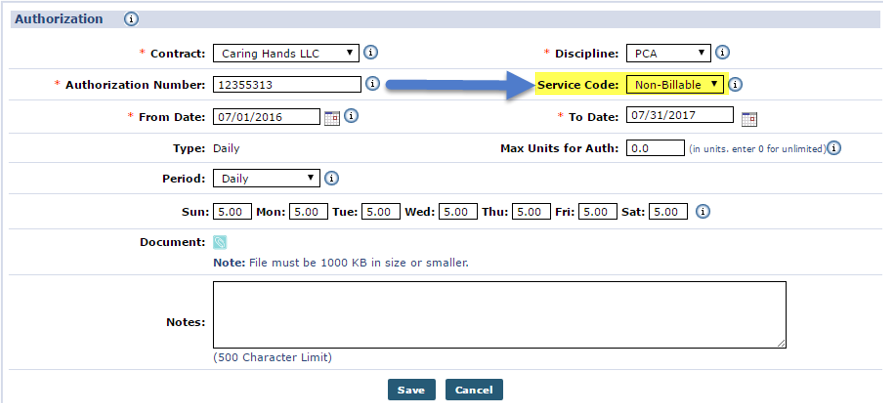Open the Discipline dropdown showing PCA
Viewport: 883px width, 403px height.
point(668,53)
